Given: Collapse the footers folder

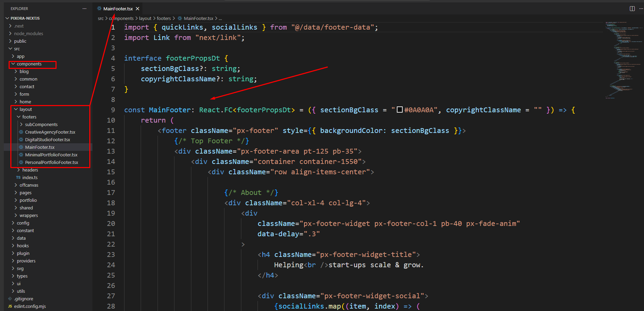Looking at the screenshot, I should [x=19, y=117].
